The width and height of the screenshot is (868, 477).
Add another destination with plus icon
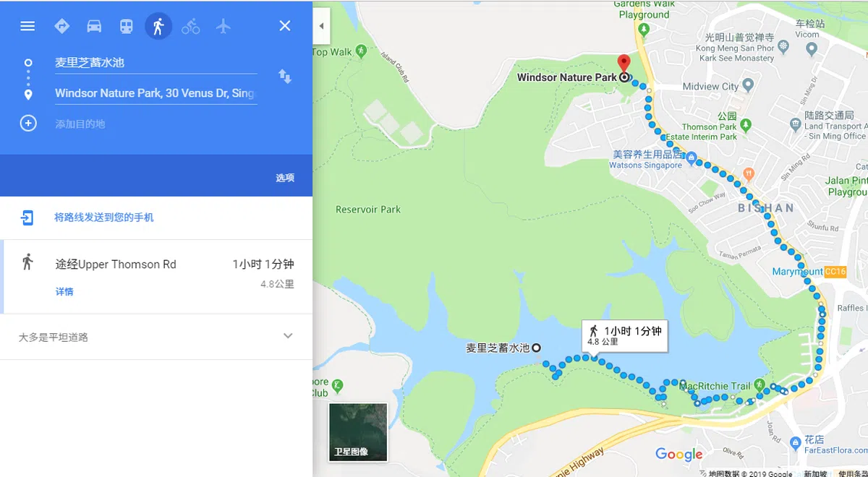click(x=28, y=123)
